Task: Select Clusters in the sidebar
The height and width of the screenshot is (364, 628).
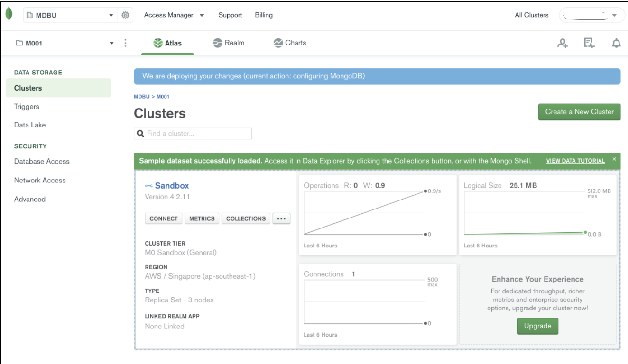Action: 58,88
